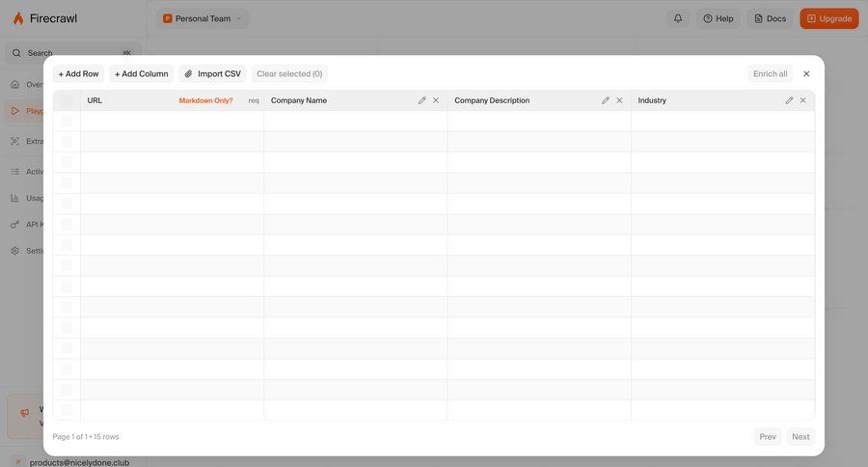Open the Docs link

coord(770,18)
